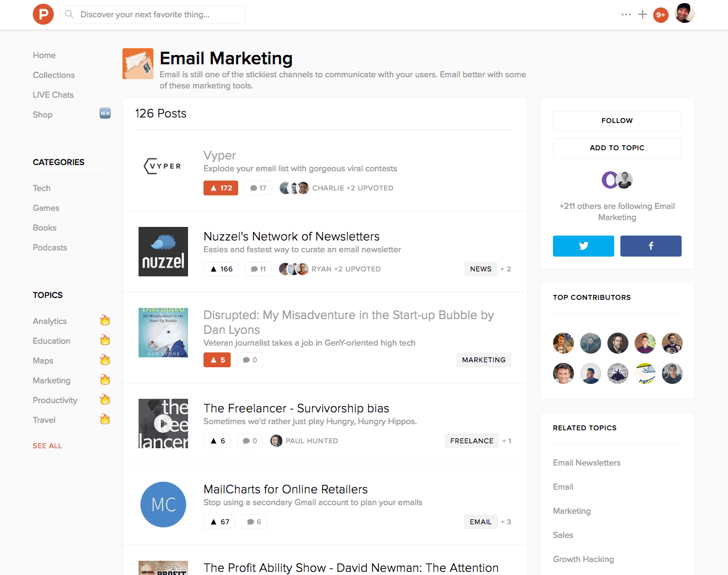The height and width of the screenshot is (575, 728).
Task: Click the NEW badge next to Shop
Action: (105, 113)
